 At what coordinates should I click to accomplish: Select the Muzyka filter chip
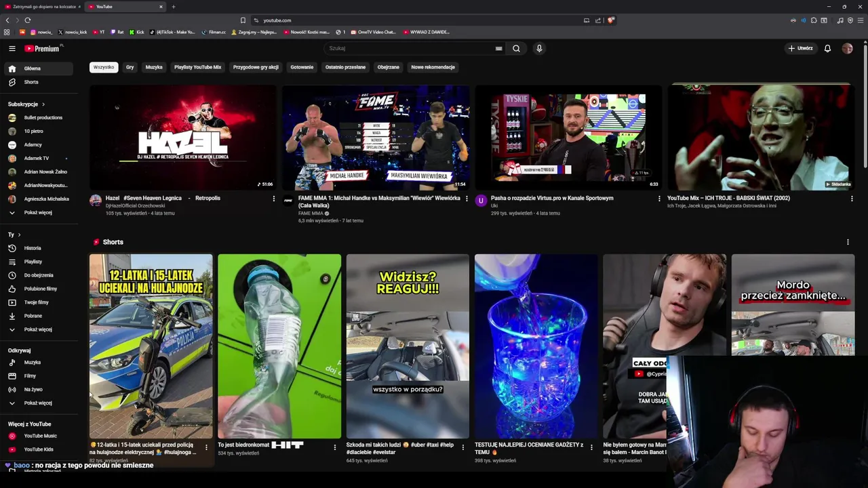point(154,67)
